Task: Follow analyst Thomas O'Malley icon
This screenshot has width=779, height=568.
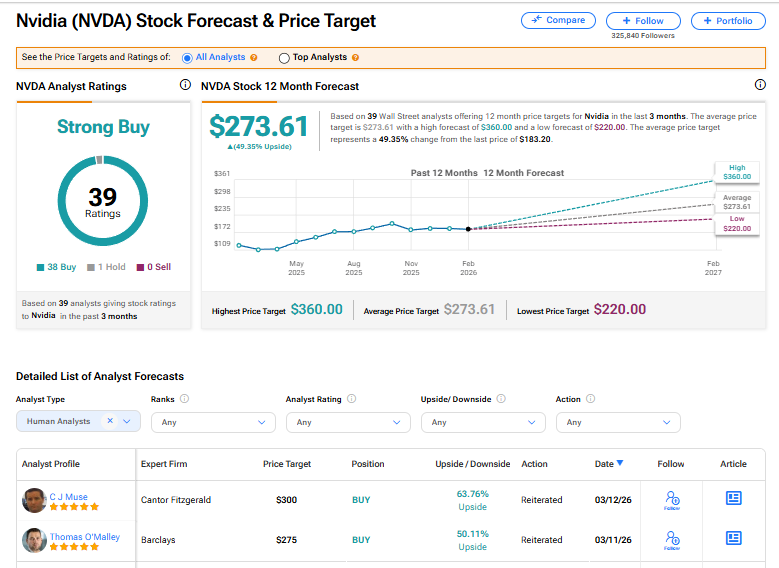Action: coord(671,540)
